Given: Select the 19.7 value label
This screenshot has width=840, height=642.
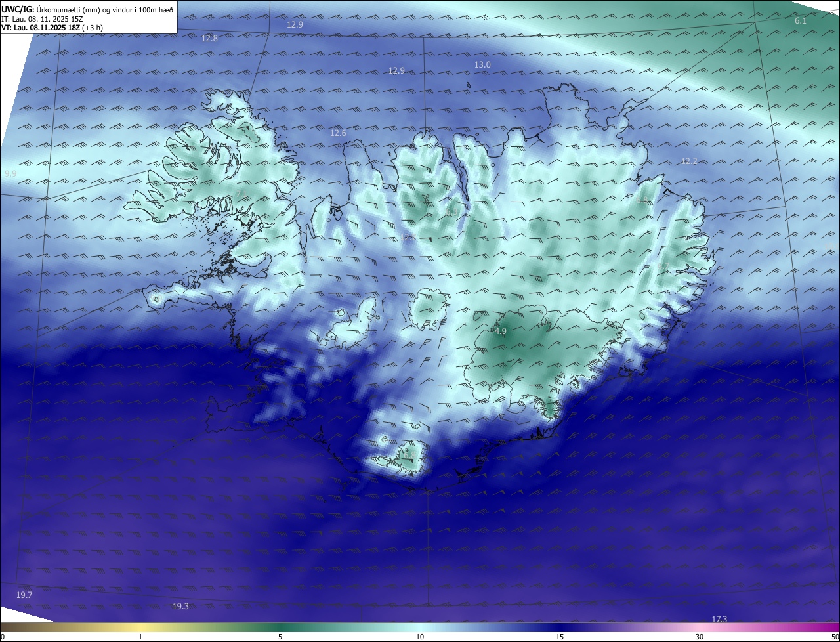Looking at the screenshot, I should [x=24, y=595].
